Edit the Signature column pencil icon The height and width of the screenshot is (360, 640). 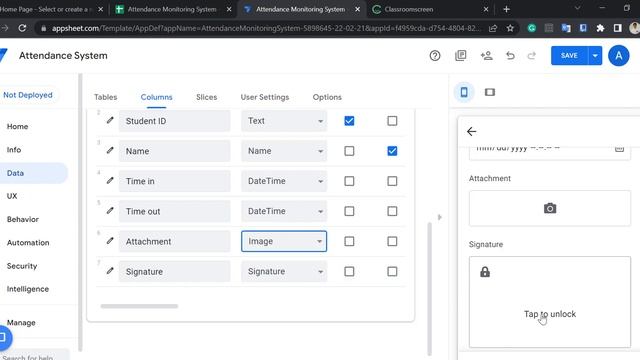click(110, 271)
